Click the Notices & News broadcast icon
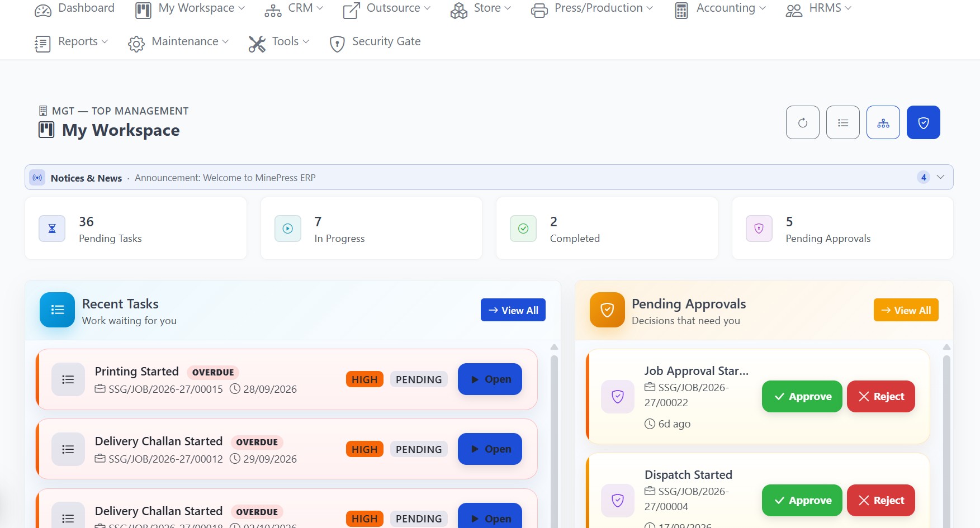 click(x=37, y=178)
